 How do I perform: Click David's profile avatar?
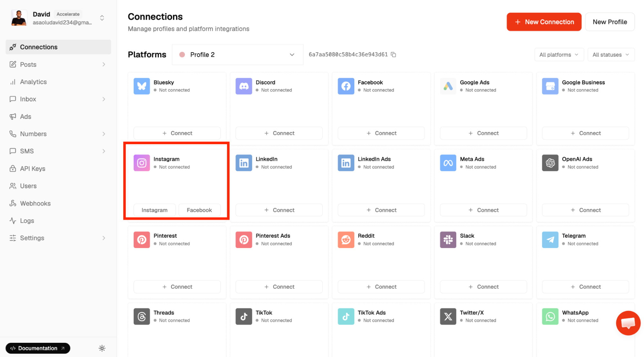click(19, 18)
